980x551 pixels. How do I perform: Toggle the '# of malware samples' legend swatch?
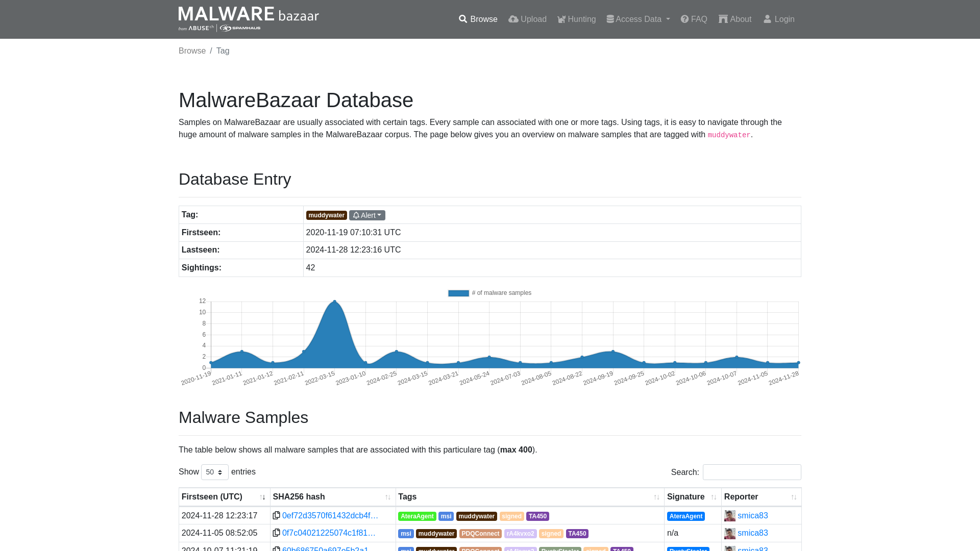(458, 293)
